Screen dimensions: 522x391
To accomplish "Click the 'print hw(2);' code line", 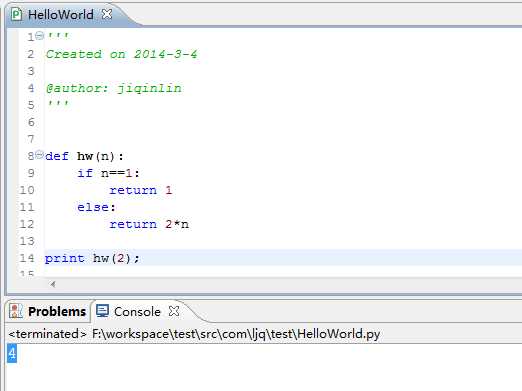I will (92, 258).
